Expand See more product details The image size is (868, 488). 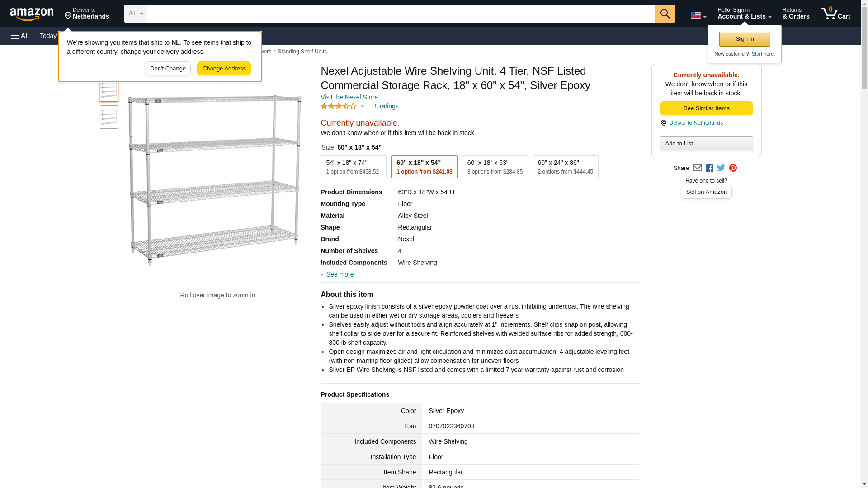coord(340,274)
